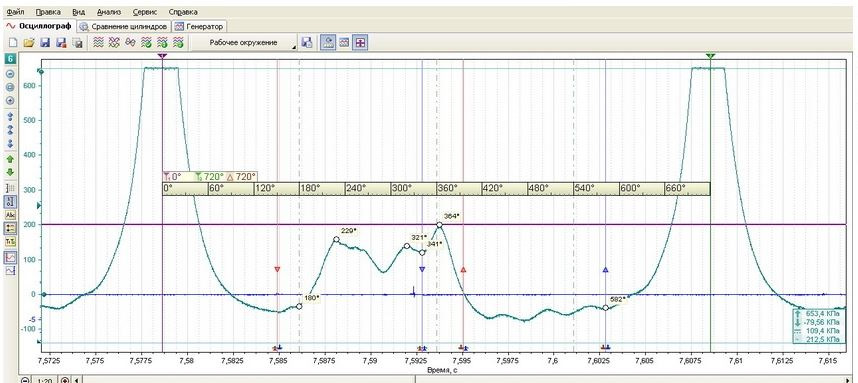Click the blue down-triangle marker near 341°
Screen dimensions: 858x383
422,269
